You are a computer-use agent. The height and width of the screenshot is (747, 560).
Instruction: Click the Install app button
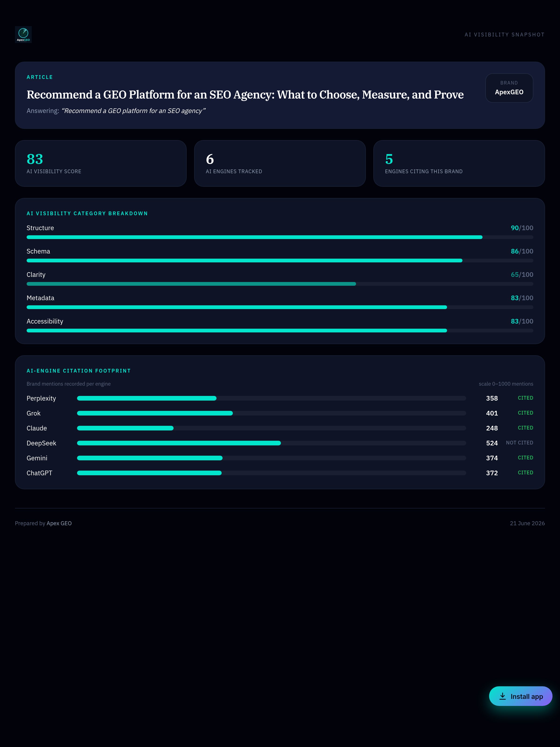pyautogui.click(x=521, y=696)
